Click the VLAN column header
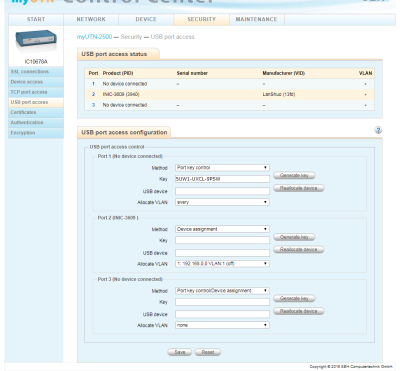 click(x=366, y=73)
